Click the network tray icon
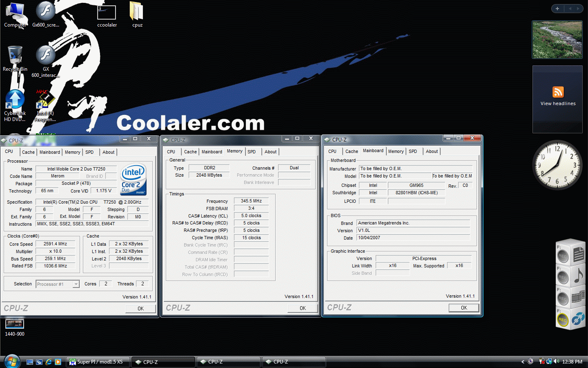This screenshot has height=368, width=588. click(x=549, y=361)
